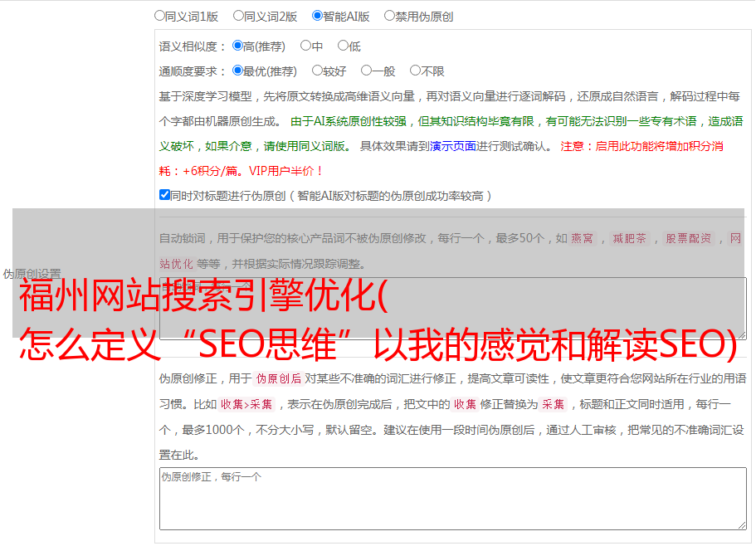Set 语义相似度 to 高(推荐)

pos(237,46)
